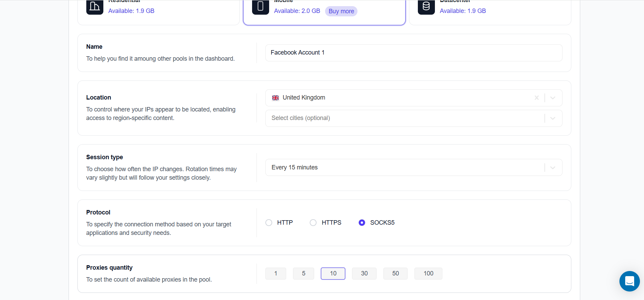Image resolution: width=644 pixels, height=300 pixels.
Task: Set proxies quantity to 30
Action: [364, 273]
